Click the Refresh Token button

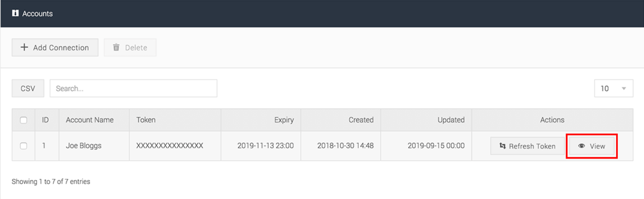click(x=527, y=146)
